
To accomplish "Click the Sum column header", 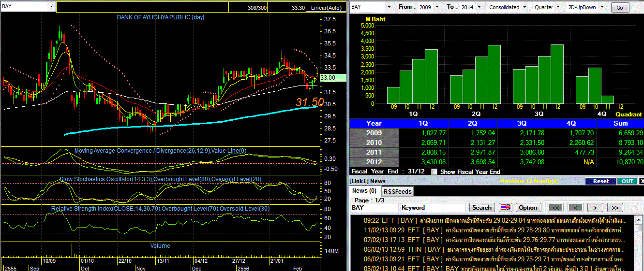I will pos(620,123).
